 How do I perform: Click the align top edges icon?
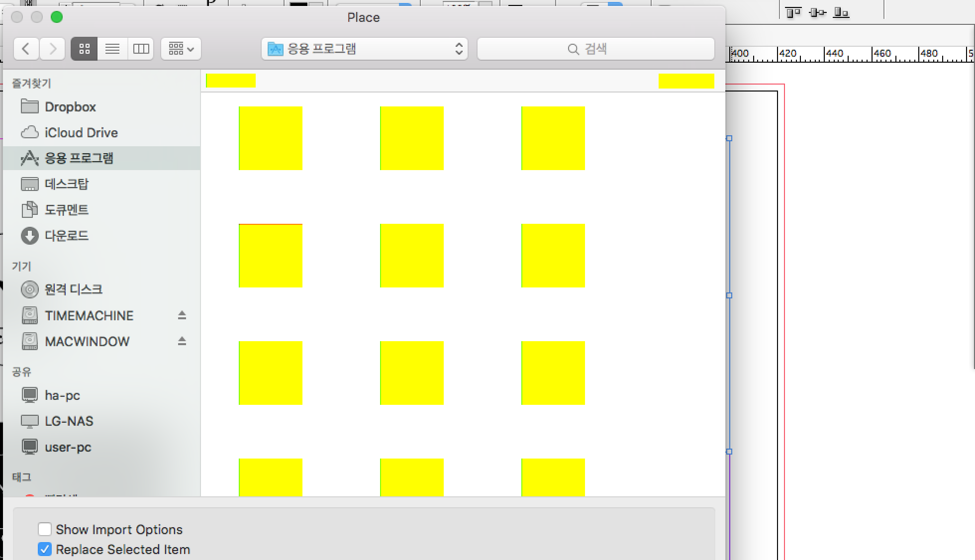[793, 12]
